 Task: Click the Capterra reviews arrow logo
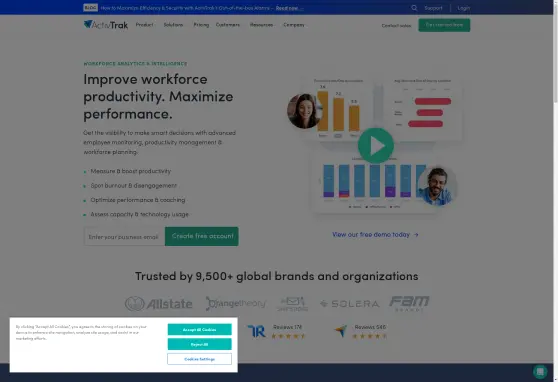click(341, 331)
